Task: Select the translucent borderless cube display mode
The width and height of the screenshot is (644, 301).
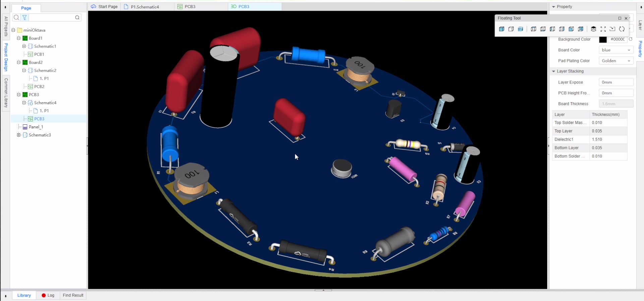Action: [520, 29]
